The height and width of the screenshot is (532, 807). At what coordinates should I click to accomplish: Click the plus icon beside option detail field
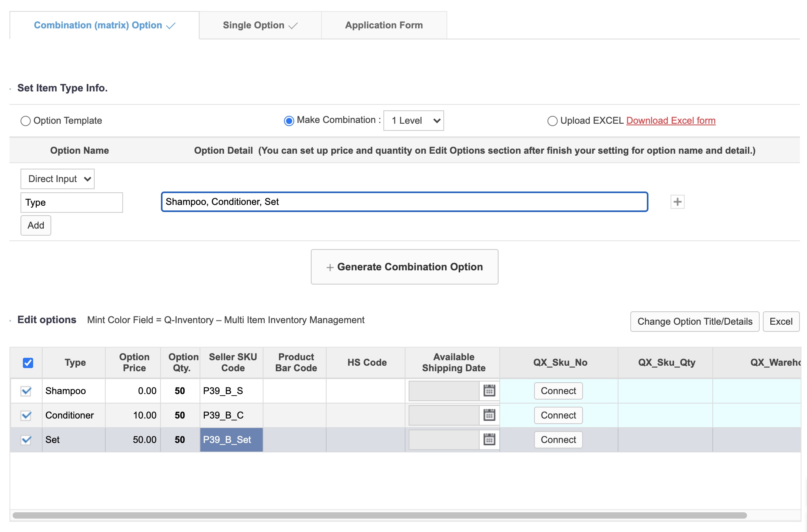point(677,202)
